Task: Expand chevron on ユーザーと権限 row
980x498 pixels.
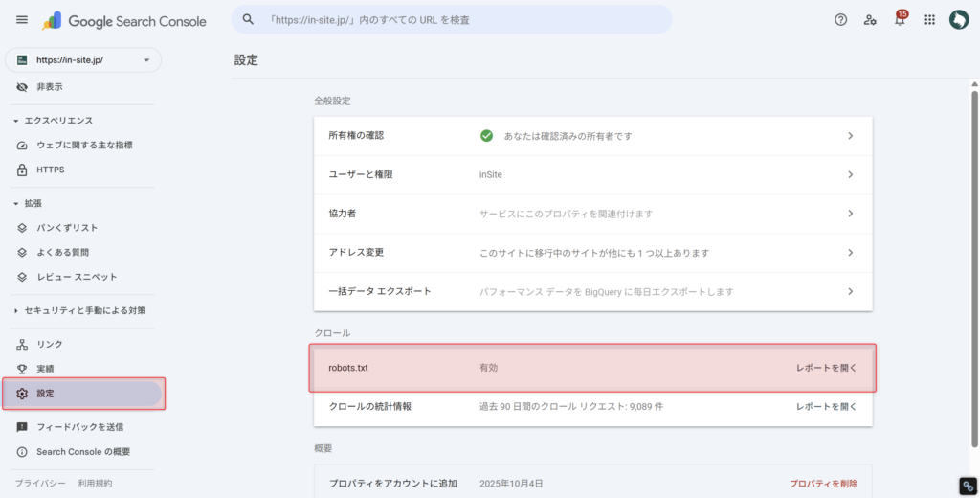Action: [851, 174]
